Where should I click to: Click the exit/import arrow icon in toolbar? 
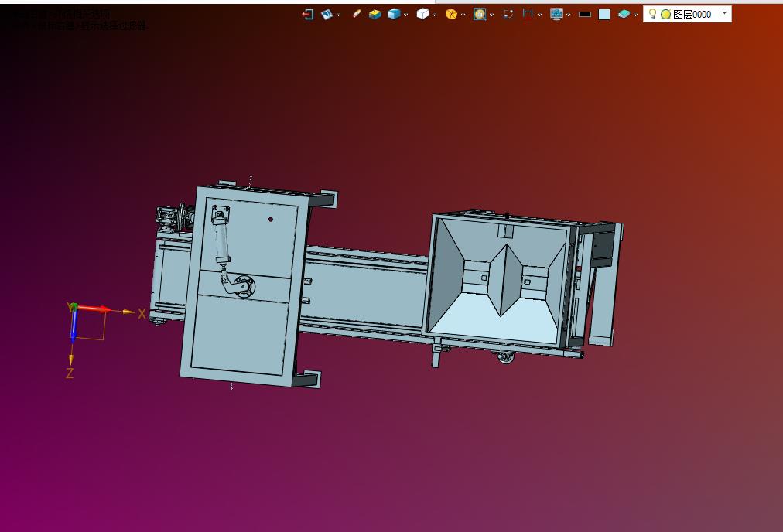pyautogui.click(x=308, y=14)
